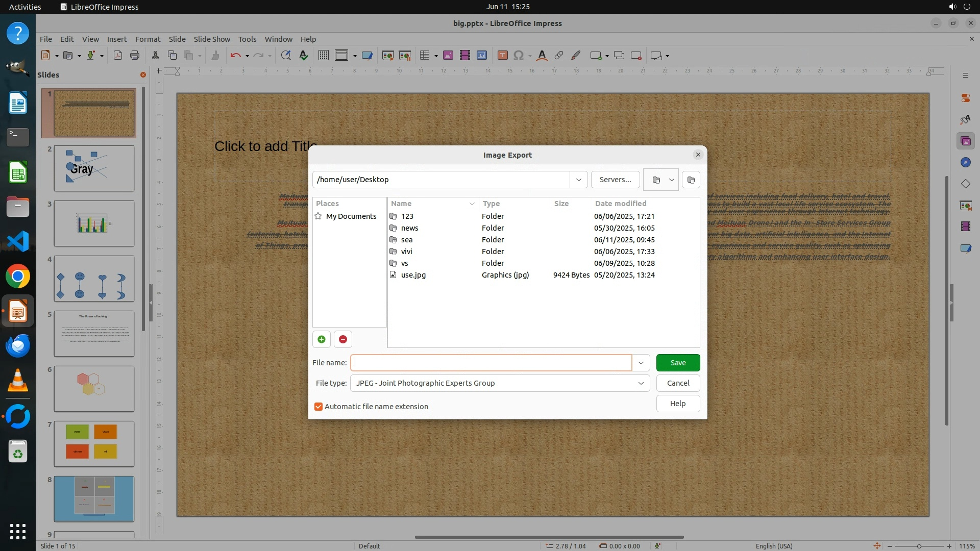Expand the File type dropdown

[x=641, y=383]
